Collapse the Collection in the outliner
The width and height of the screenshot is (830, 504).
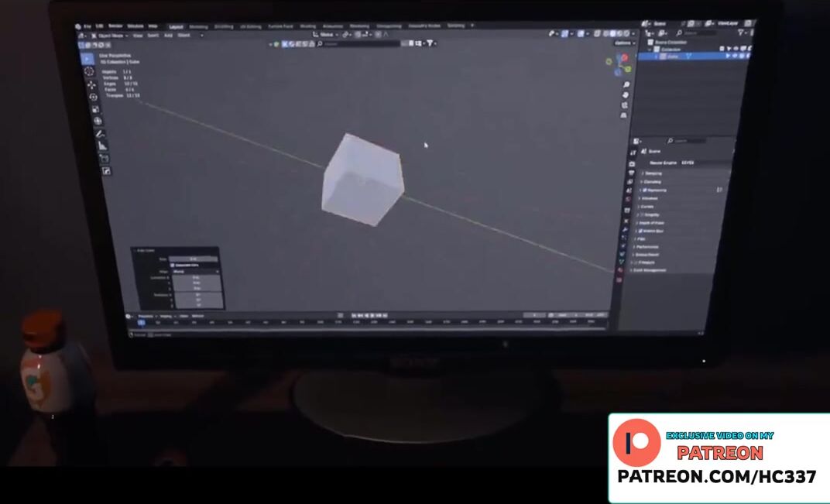(x=650, y=50)
